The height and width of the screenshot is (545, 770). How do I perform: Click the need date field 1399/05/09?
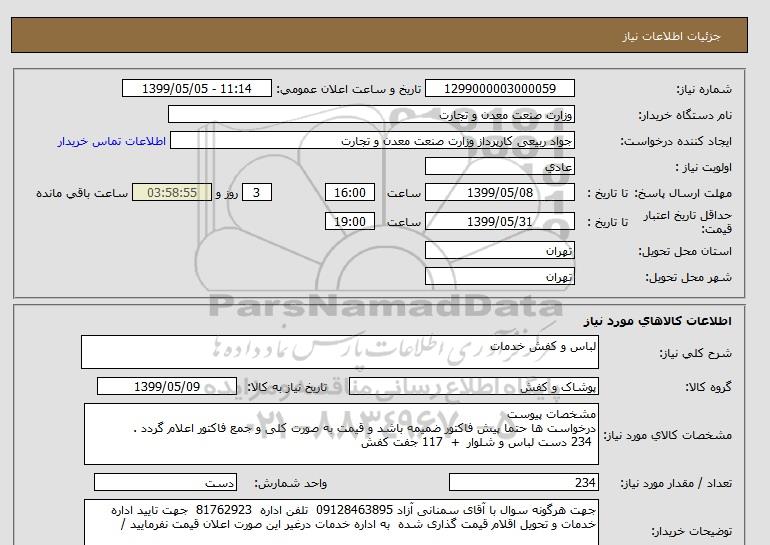pos(167,386)
